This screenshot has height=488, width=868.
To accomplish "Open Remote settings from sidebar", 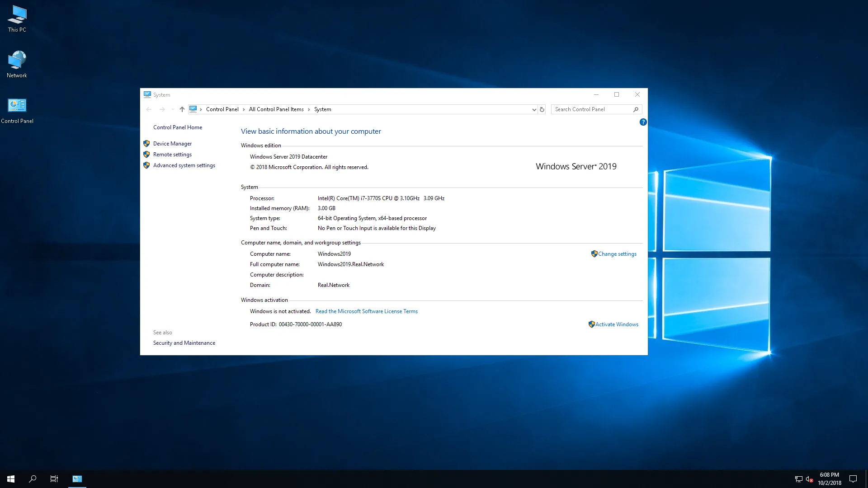I will click(x=172, y=155).
